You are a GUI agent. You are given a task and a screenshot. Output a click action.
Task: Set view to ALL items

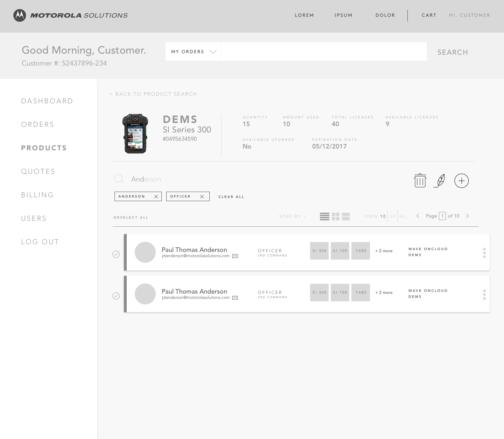404,217
